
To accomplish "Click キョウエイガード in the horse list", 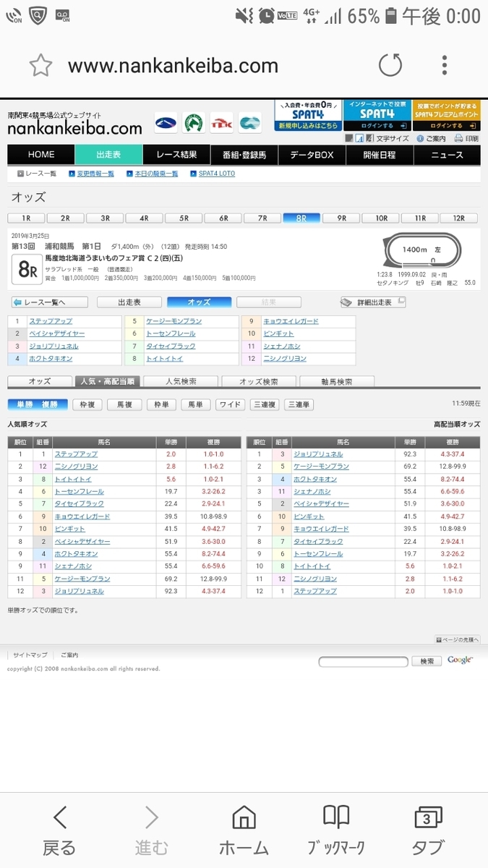I will click(291, 321).
